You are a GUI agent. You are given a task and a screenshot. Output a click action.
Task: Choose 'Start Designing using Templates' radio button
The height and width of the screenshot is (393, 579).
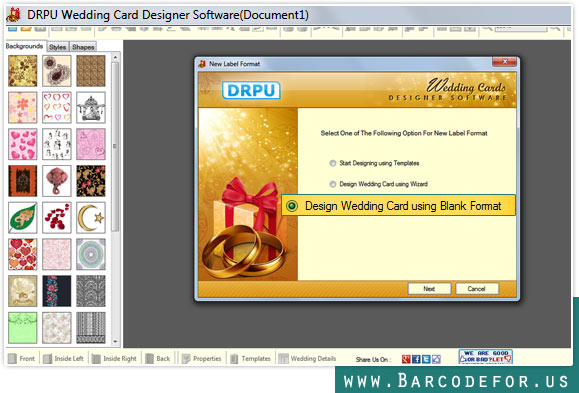click(333, 163)
